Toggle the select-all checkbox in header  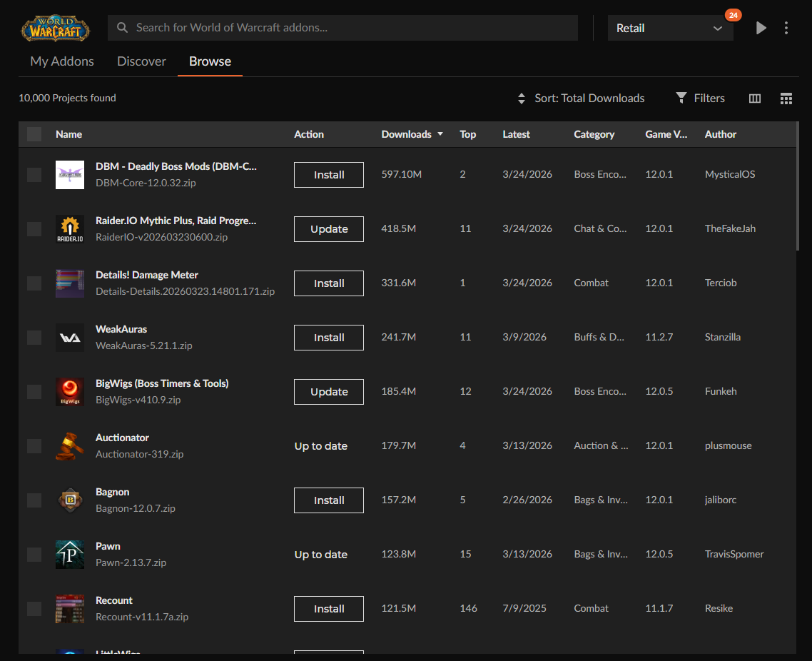[x=34, y=134]
